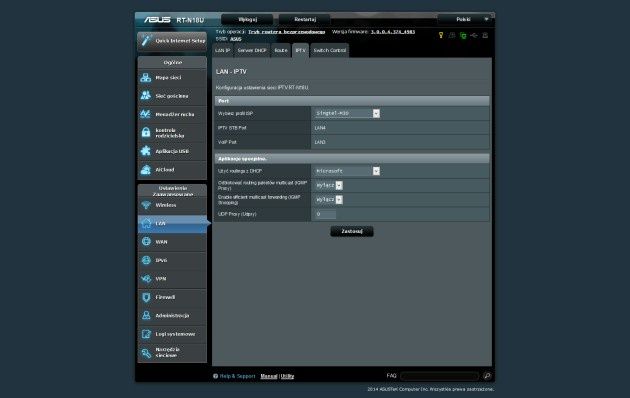
Task: Open the WAN menu item
Action: pos(172,242)
